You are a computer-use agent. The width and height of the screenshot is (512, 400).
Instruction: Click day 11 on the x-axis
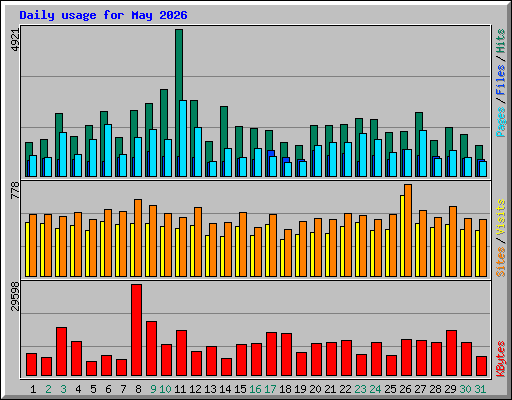180,389
